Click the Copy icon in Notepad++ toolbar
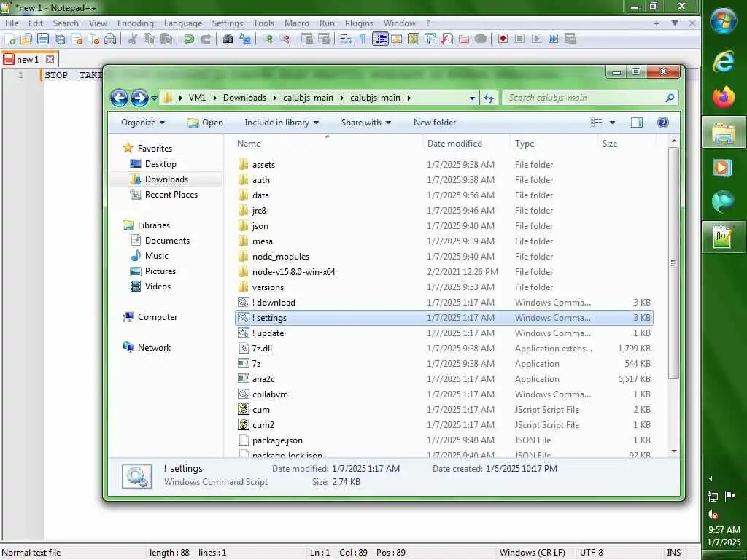Screen dimensions: 747x560 click(x=150, y=39)
